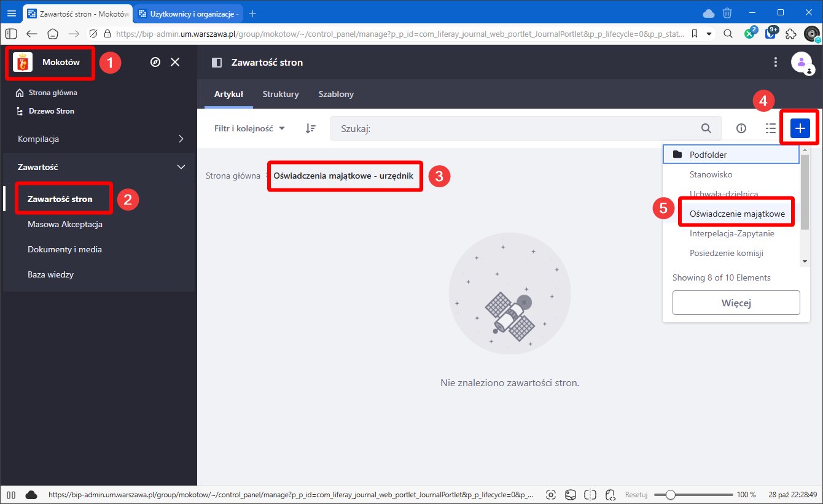Switch display style with list view icon

(x=770, y=128)
